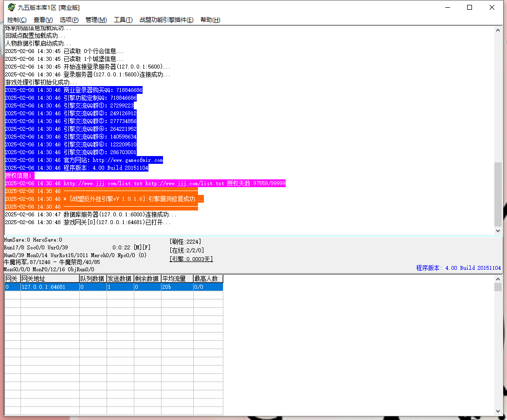Image resolution: width=507 pixels, height=420 pixels.
Task: Click the 0:0:22 [M][F] uptime text
Action: pos(131,247)
